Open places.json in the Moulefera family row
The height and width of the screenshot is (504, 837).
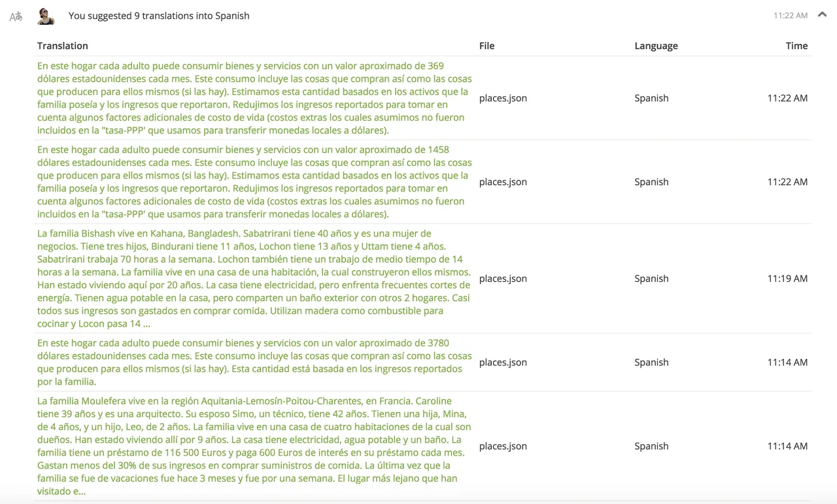click(x=503, y=446)
